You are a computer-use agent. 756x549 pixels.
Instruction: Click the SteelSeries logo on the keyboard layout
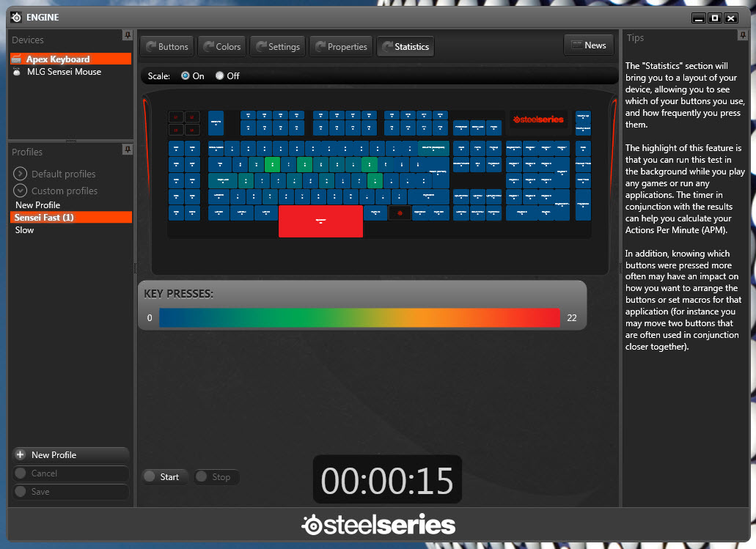point(538,119)
